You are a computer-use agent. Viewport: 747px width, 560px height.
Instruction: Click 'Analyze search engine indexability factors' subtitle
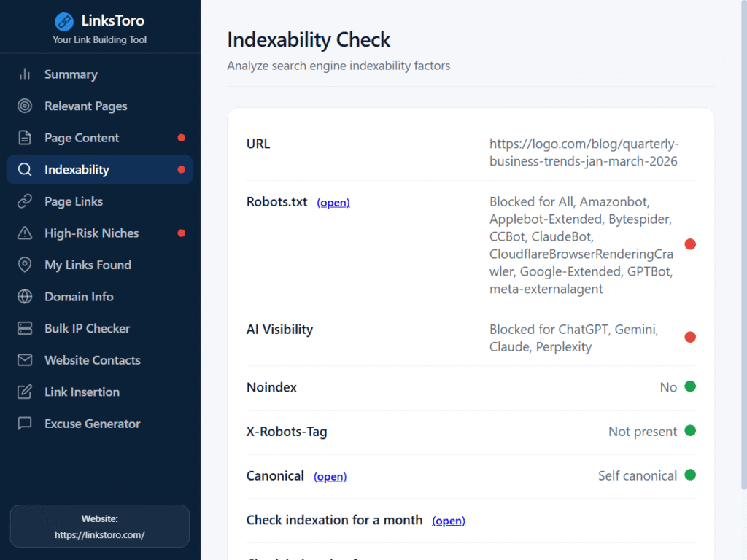point(338,66)
